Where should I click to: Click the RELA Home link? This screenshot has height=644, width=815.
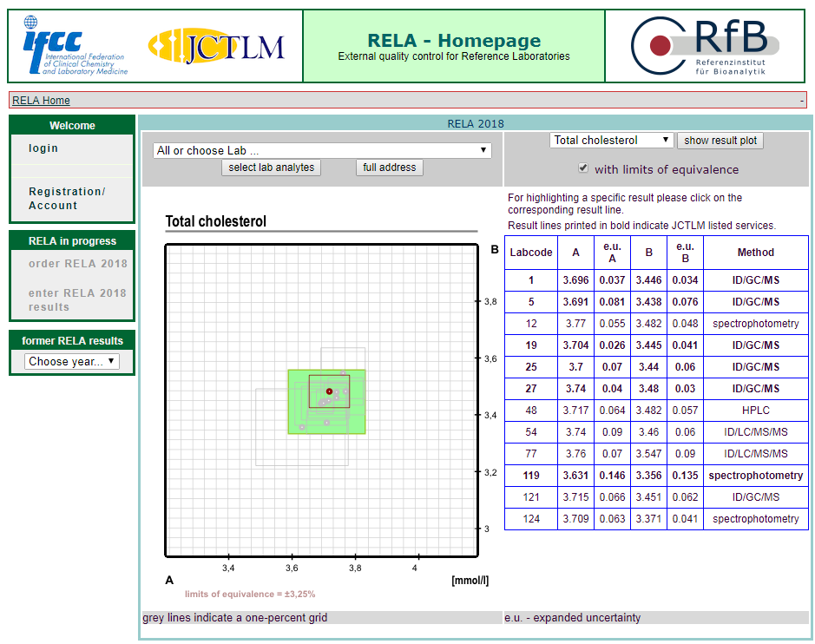pyautogui.click(x=41, y=101)
